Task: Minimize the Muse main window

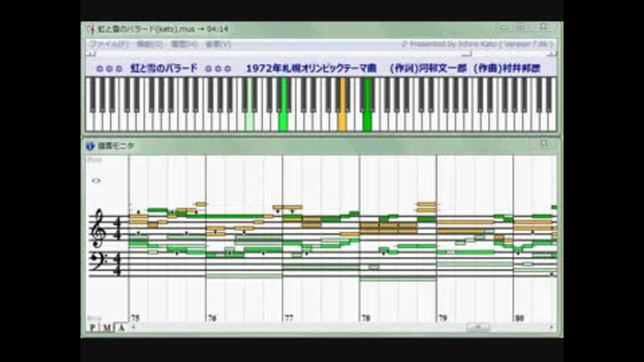Action: (x=504, y=27)
